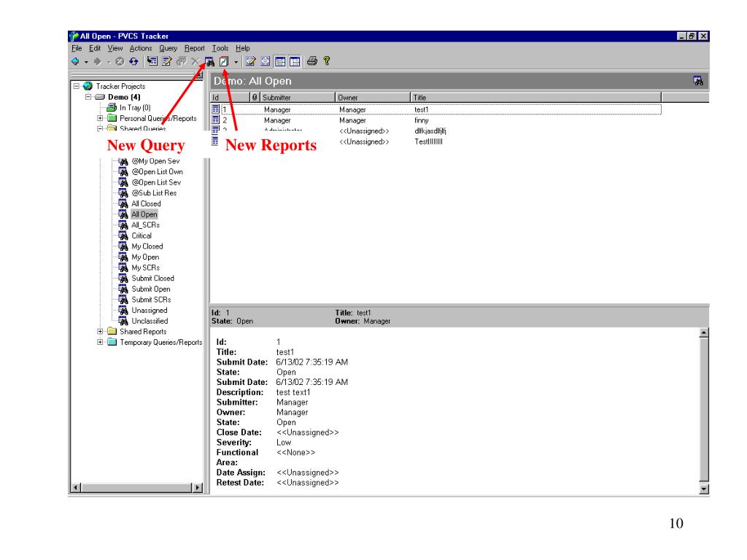This screenshot has height=560, width=747.
Task: Click the cyan Temporary Queries/Reports folder icon
Action: (112, 342)
